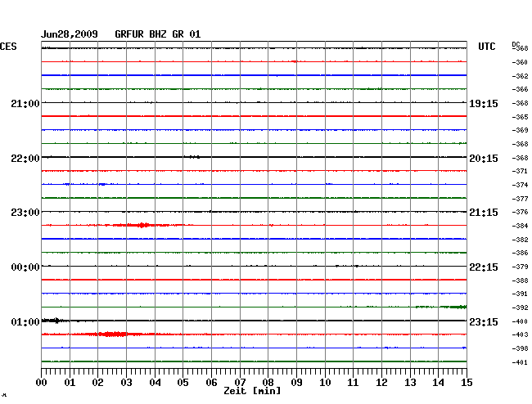Select the DC offset value -400

520,321
